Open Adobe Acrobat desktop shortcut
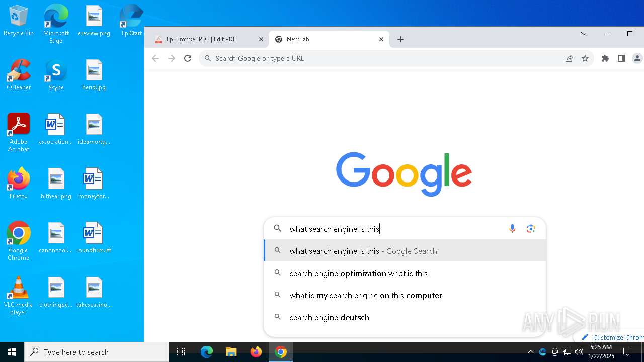 19,133
